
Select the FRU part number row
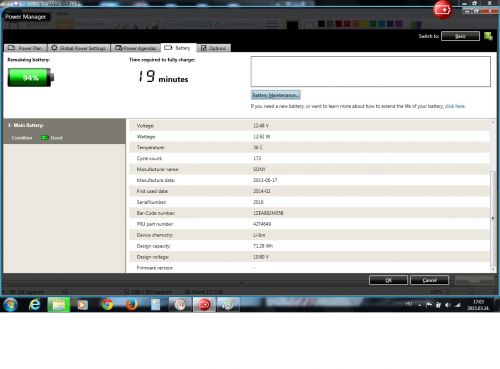coord(310,224)
